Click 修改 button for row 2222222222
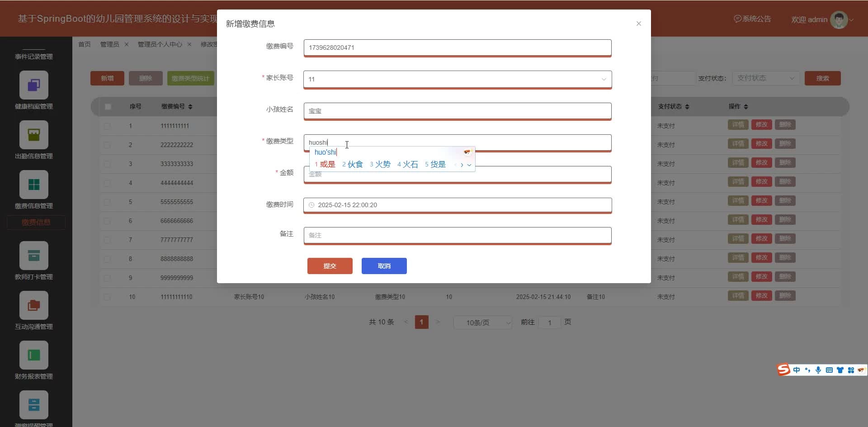 click(762, 144)
